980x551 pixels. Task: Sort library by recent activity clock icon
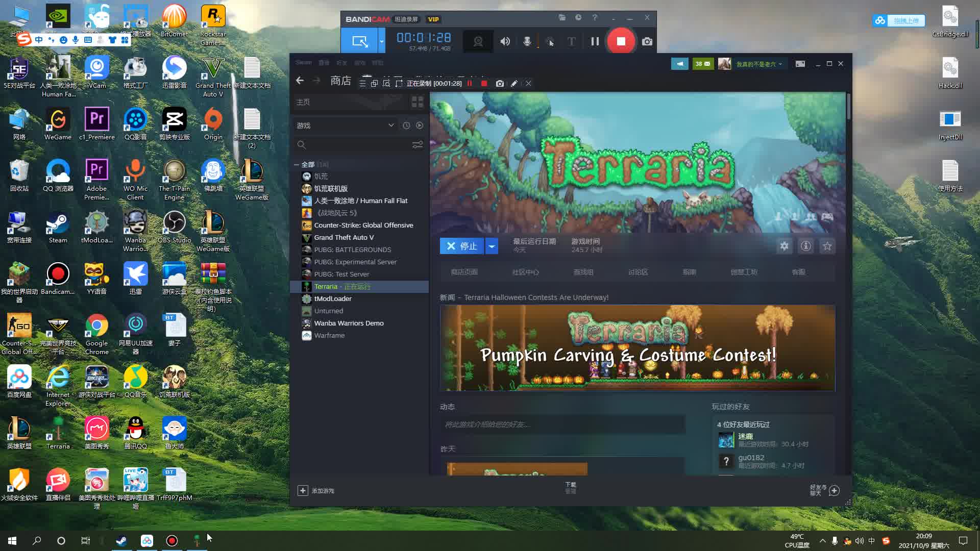click(406, 126)
